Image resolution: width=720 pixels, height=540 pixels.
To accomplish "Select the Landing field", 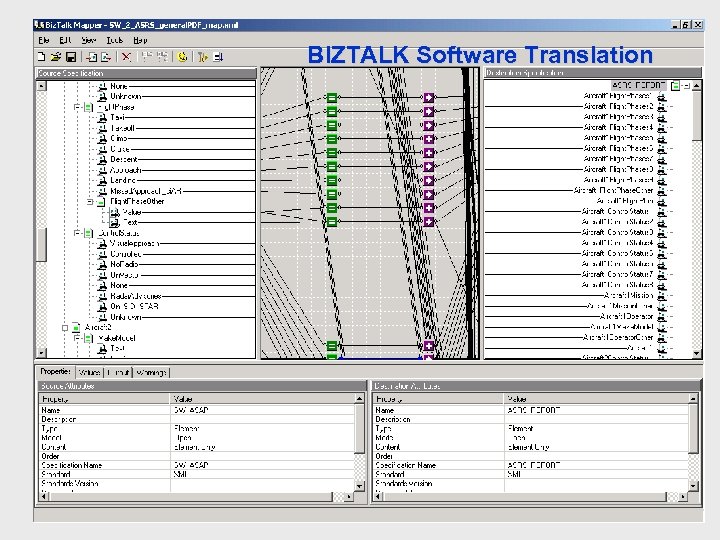I will coord(123,180).
